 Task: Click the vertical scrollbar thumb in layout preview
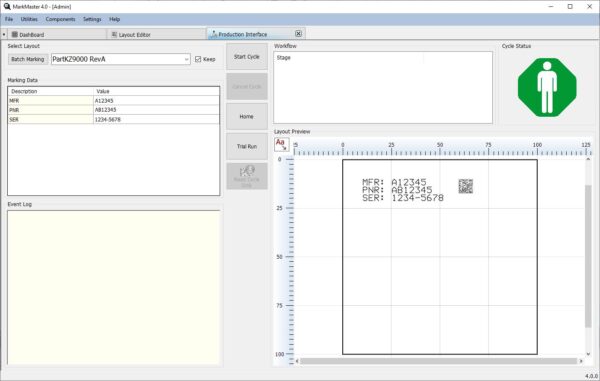click(x=588, y=256)
